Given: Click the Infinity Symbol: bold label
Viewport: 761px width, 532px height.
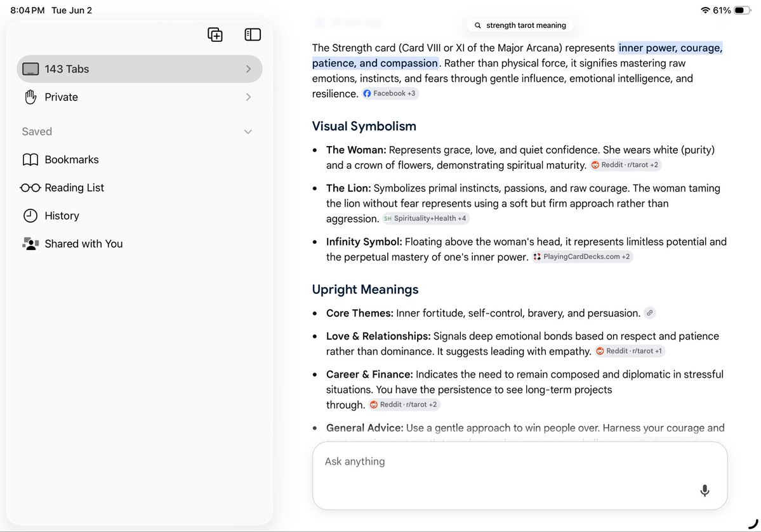Looking at the screenshot, I should coord(364,242).
